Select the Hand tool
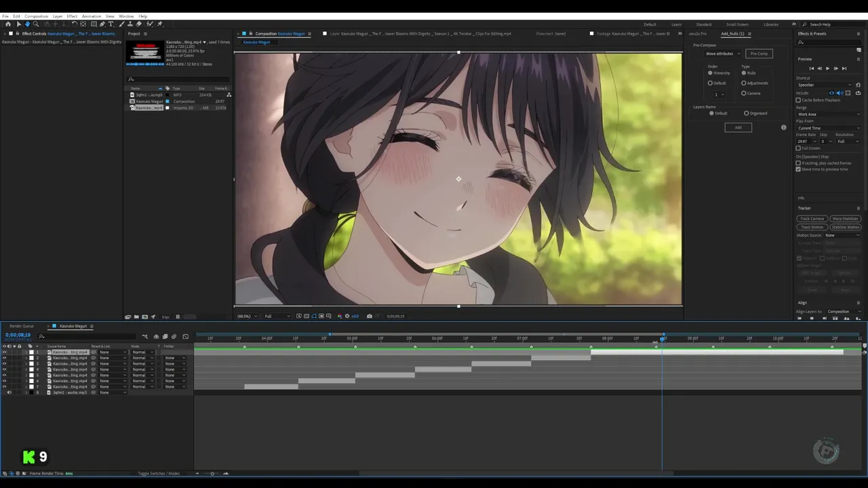Image resolution: width=868 pixels, height=488 pixels. point(27,24)
